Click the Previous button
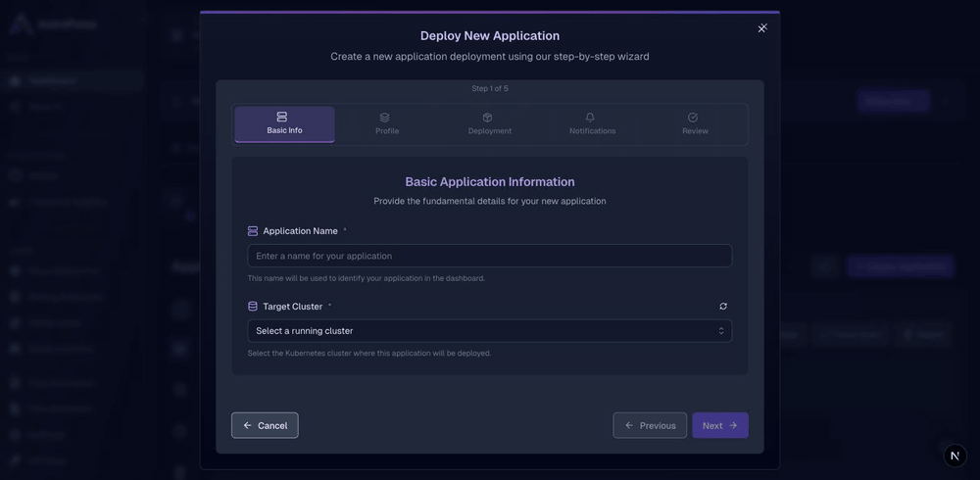This screenshot has height=480, width=980. coord(650,425)
